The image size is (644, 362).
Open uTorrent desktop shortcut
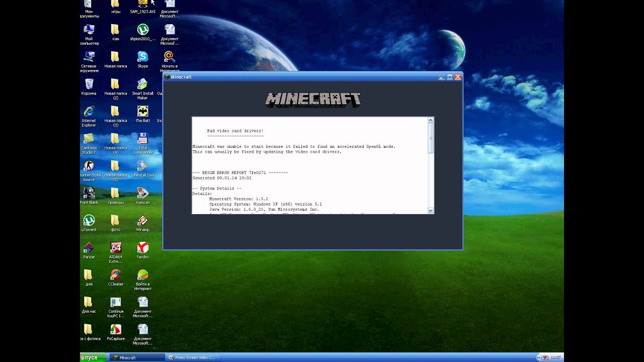click(89, 223)
